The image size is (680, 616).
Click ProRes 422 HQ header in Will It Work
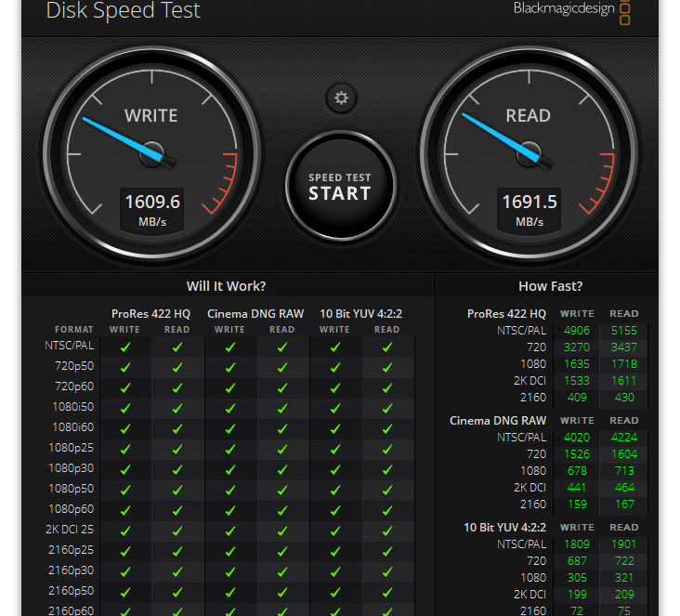pyautogui.click(x=150, y=314)
